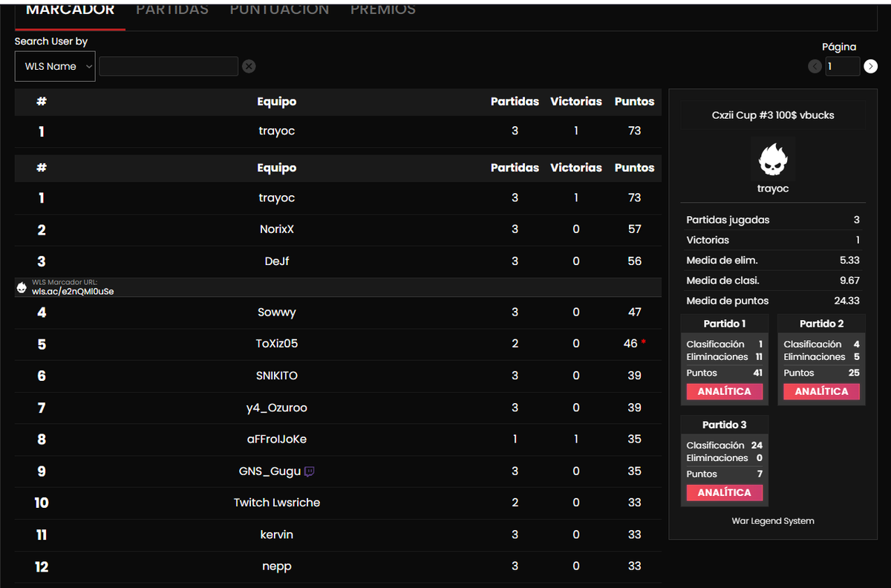
Task: Switch to the MARCADOR tab
Action: click(71, 10)
